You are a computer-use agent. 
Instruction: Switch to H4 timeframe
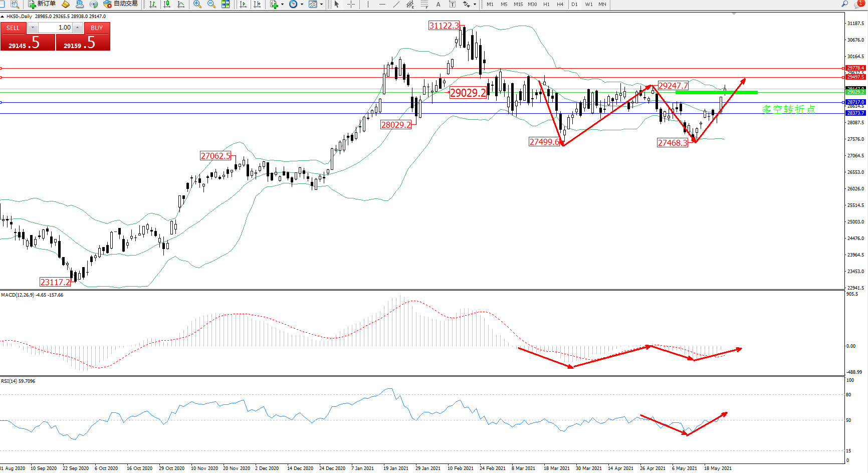560,4
